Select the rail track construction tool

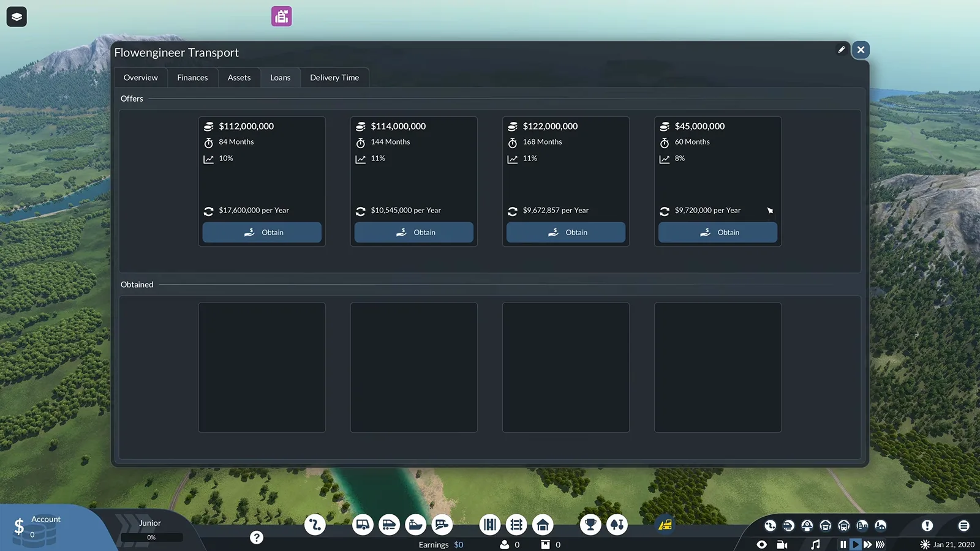(516, 525)
